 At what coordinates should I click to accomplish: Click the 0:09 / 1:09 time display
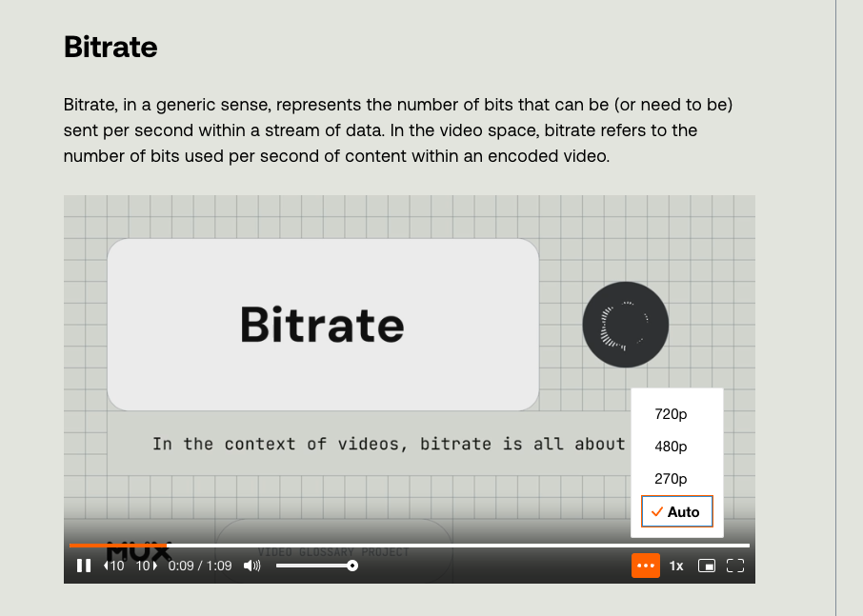coord(200,566)
